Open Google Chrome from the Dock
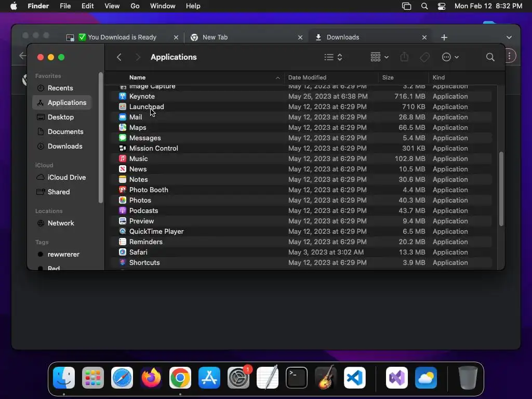This screenshot has width=532, height=399. pyautogui.click(x=180, y=378)
